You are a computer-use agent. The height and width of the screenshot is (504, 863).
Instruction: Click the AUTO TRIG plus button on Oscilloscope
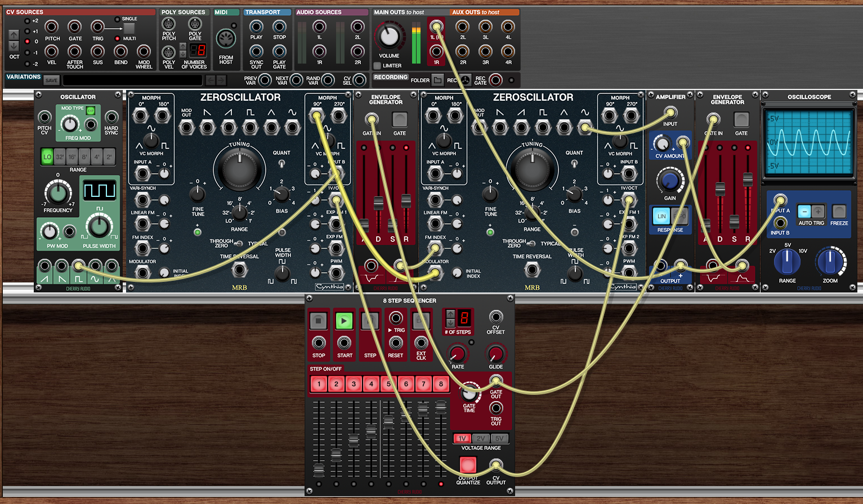pyautogui.click(x=819, y=211)
